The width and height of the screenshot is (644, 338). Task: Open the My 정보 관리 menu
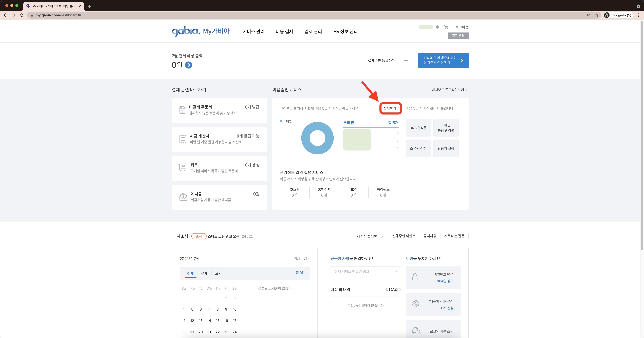345,32
